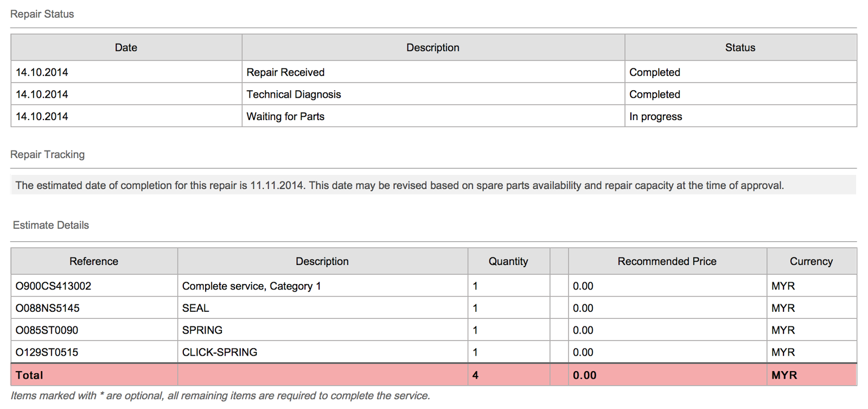Click the Repair Status section heading
The image size is (868, 409).
pos(42,14)
